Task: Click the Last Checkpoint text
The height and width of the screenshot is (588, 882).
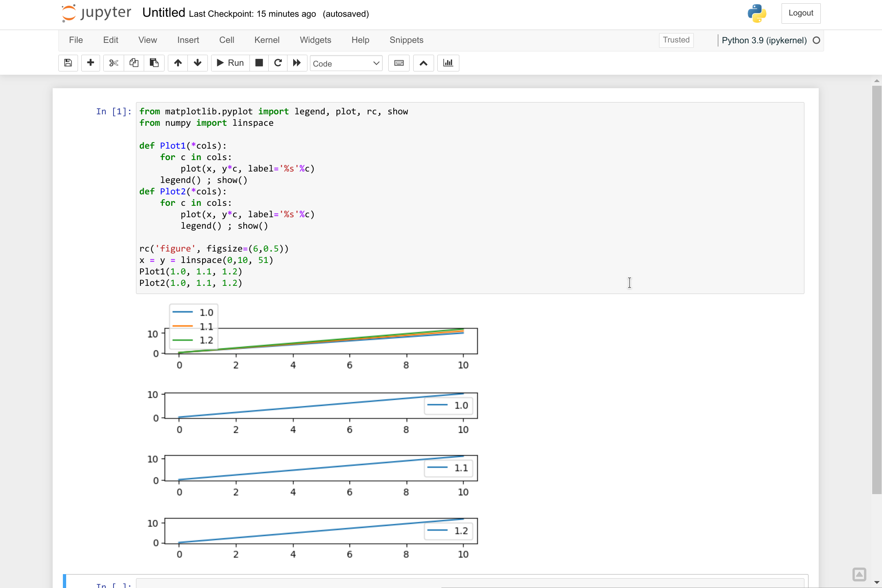Action: coord(252,14)
